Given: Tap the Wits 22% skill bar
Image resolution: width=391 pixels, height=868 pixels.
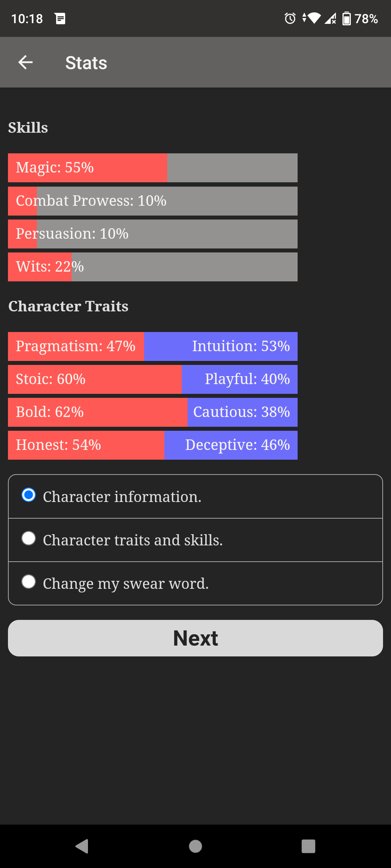Looking at the screenshot, I should tap(153, 267).
